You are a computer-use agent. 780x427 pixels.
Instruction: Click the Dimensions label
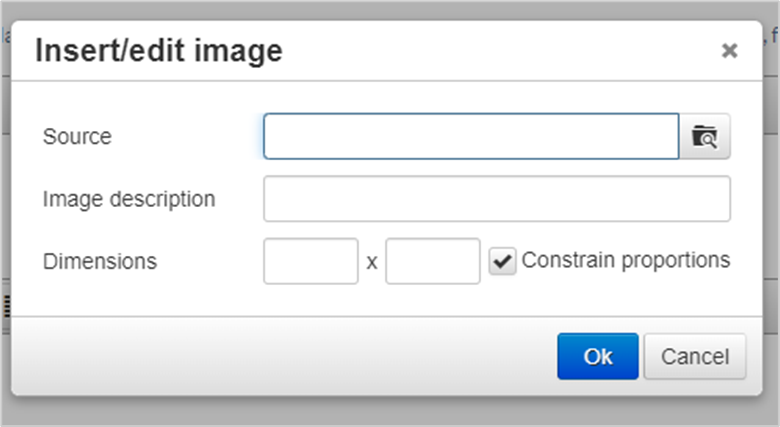(x=100, y=261)
